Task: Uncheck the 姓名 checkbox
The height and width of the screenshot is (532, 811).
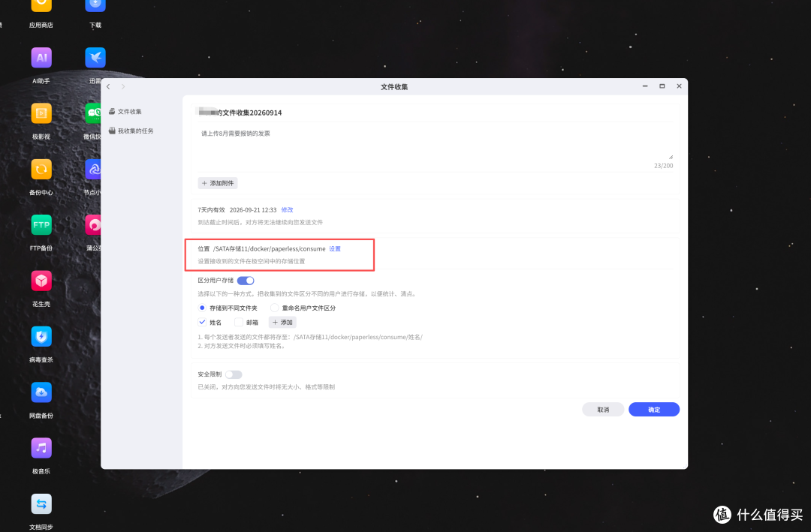Action: 202,322
